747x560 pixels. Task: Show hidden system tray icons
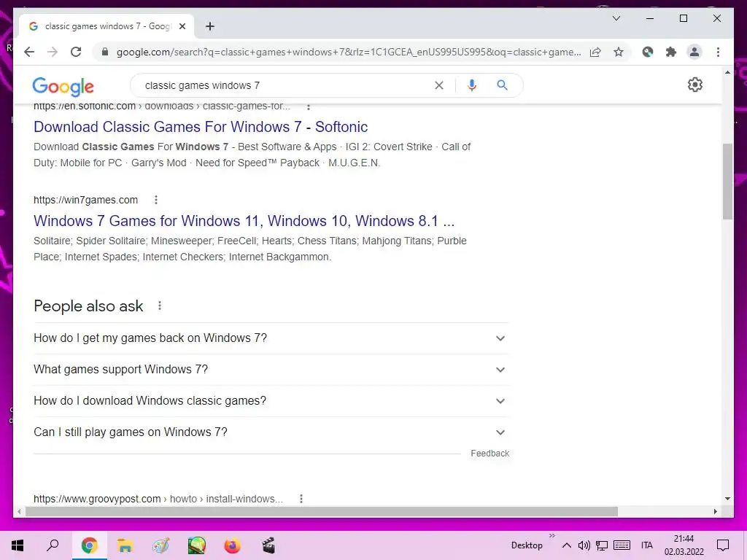coord(566,545)
